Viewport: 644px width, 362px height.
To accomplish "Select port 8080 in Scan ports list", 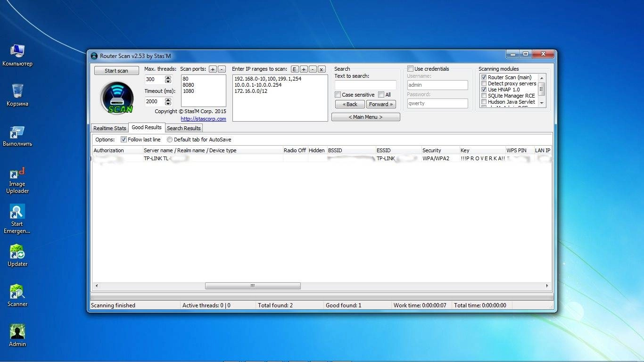I will [188, 85].
